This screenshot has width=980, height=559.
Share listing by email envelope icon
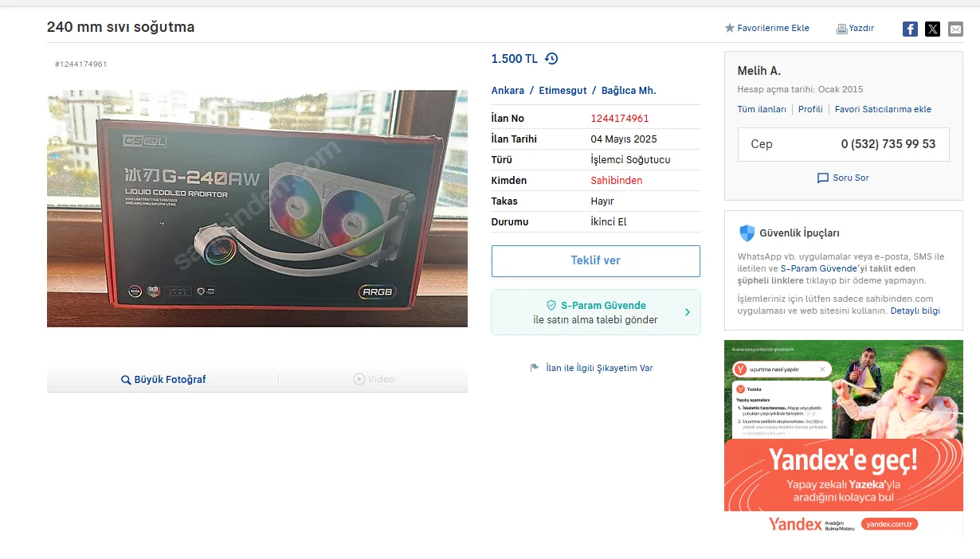click(x=955, y=29)
